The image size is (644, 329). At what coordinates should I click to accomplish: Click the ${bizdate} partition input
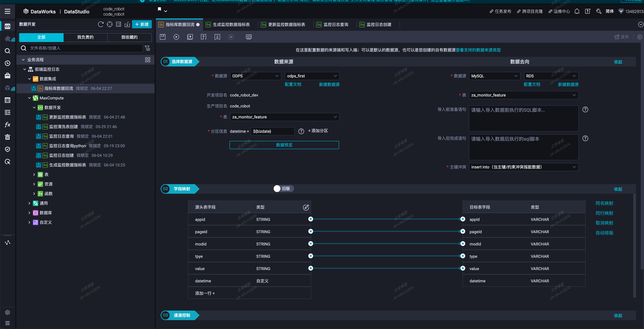272,131
